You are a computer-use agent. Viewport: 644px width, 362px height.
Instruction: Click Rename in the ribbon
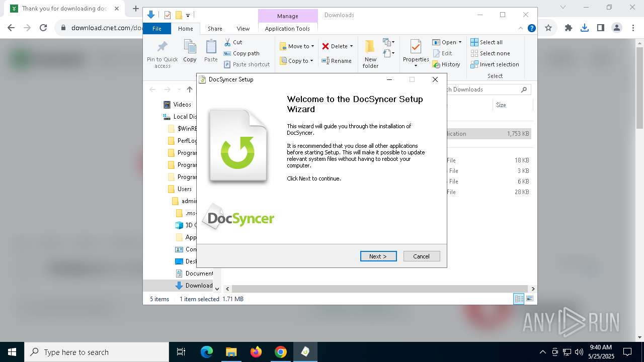[337, 61]
